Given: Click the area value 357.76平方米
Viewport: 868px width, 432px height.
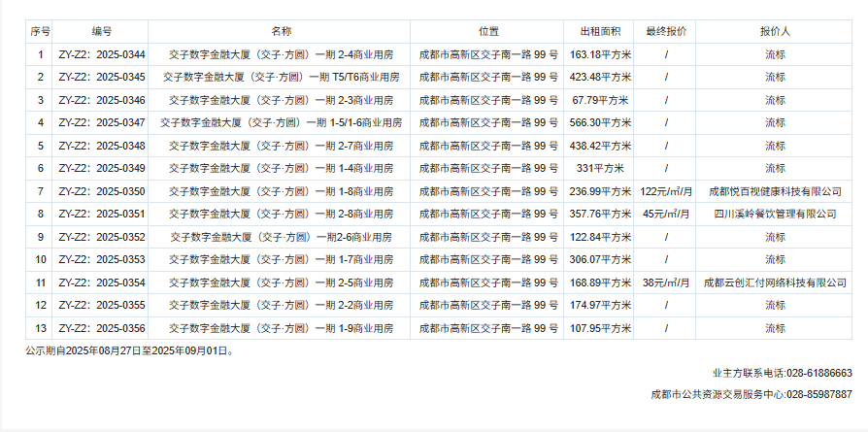Looking at the screenshot, I should coord(600,214).
